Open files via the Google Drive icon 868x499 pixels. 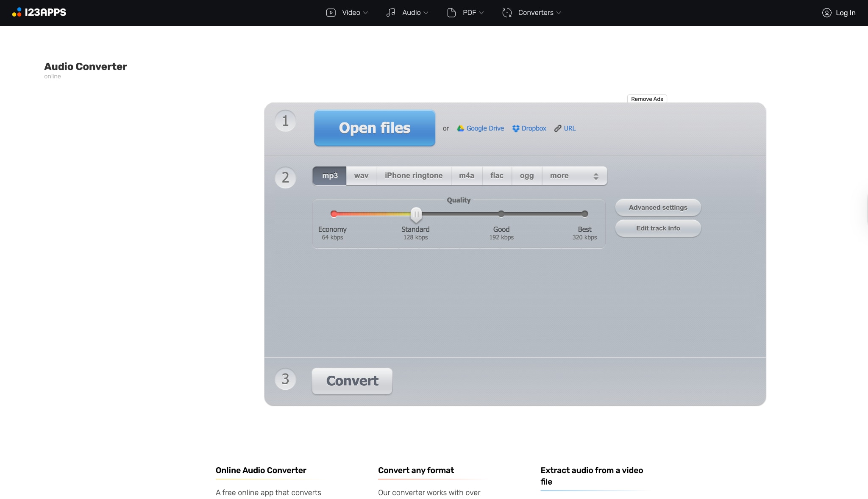point(461,128)
